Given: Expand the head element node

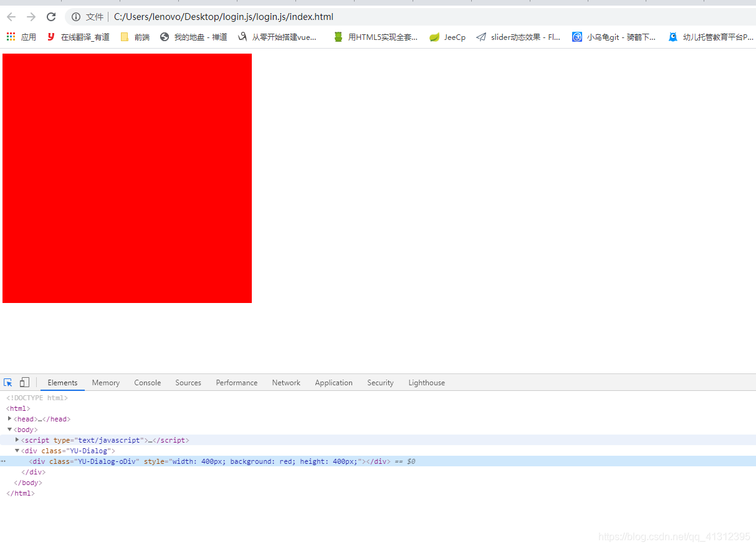Looking at the screenshot, I should click(x=10, y=419).
